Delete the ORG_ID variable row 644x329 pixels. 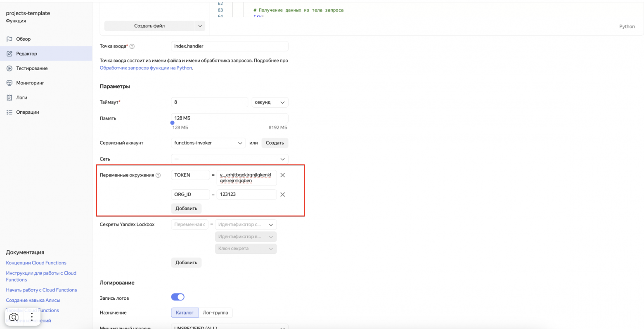point(283,195)
